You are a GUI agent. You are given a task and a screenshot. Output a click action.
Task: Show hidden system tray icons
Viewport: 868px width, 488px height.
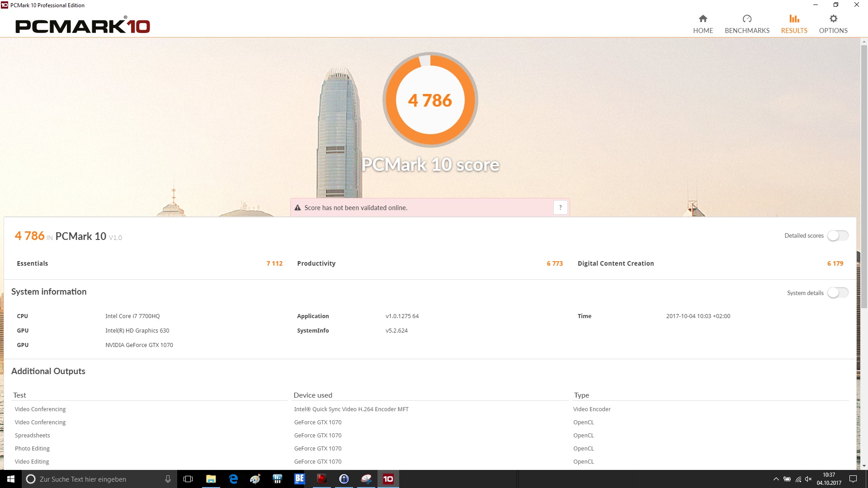(x=776, y=479)
